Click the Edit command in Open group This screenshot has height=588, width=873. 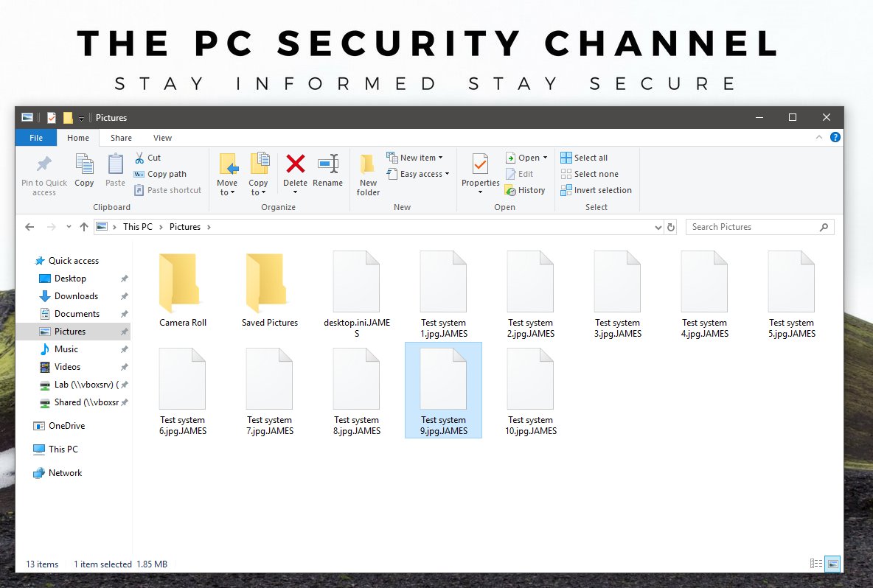click(520, 174)
